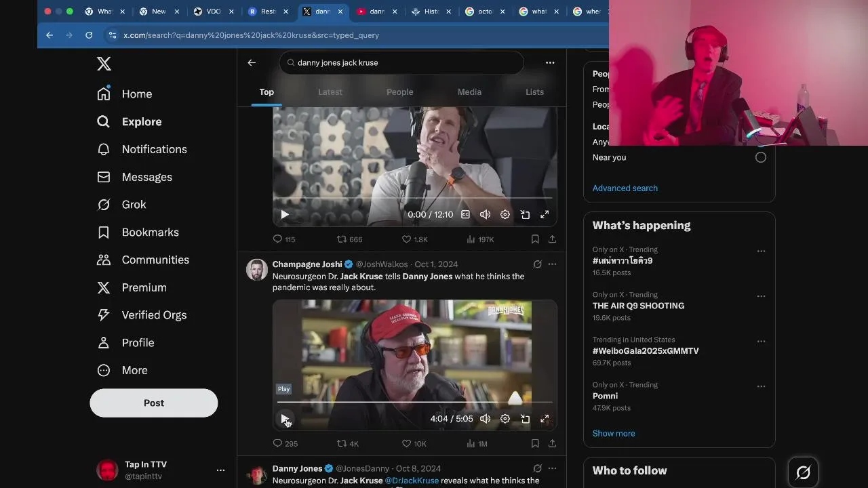Open the floating Grok button

803,472
